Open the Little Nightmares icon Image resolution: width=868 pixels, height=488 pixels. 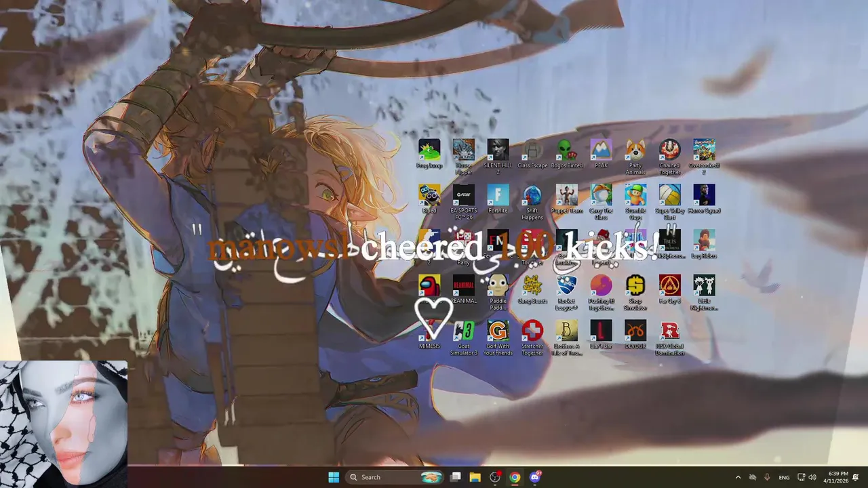click(x=704, y=293)
